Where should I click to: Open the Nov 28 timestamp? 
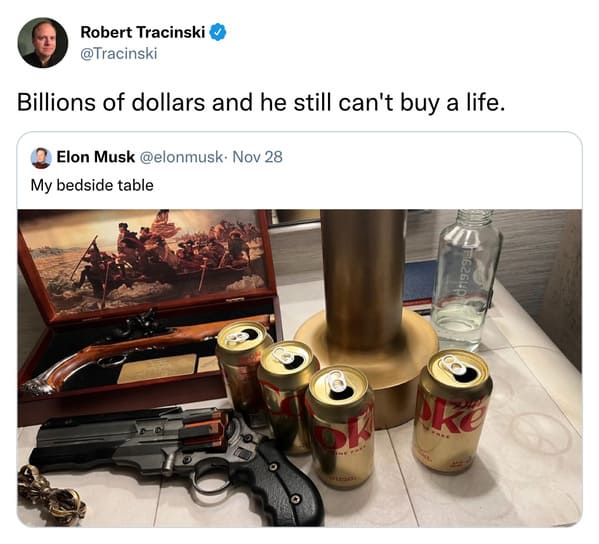click(x=257, y=157)
